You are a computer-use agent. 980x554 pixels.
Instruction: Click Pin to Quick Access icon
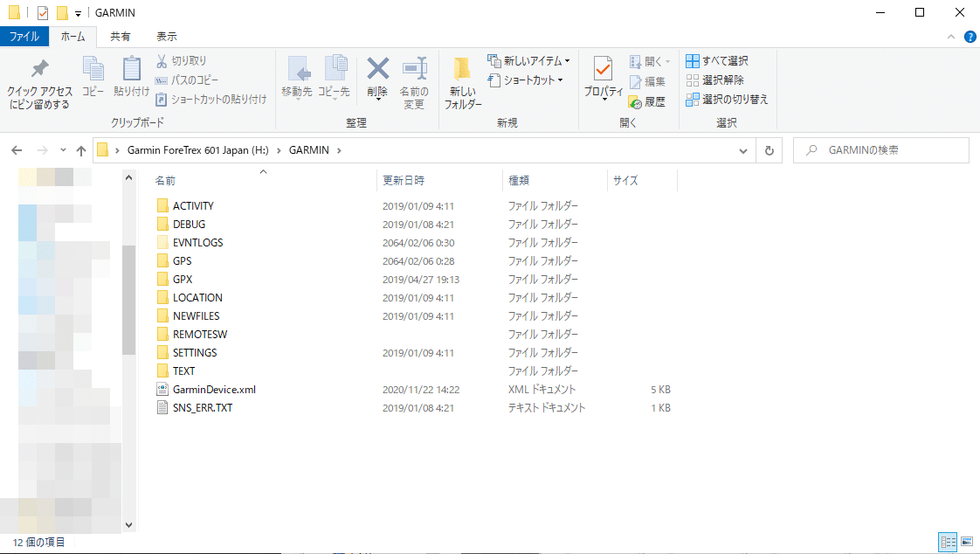(40, 69)
